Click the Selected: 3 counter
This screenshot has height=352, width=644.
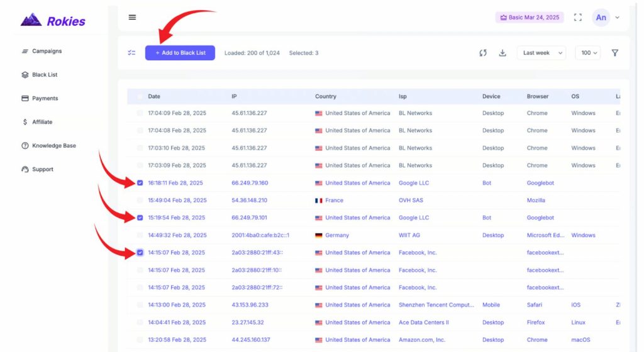304,53
